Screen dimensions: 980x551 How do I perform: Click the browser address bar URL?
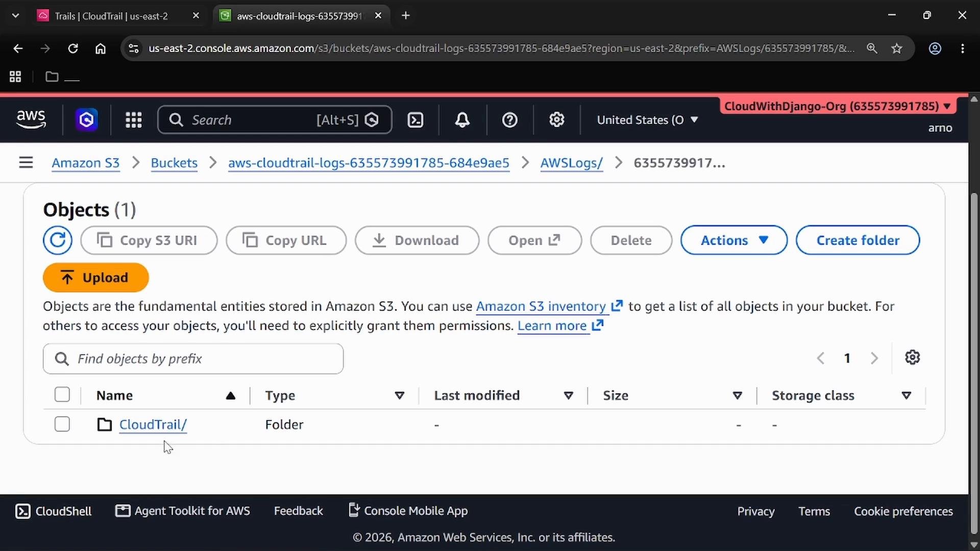pyautogui.click(x=501, y=48)
